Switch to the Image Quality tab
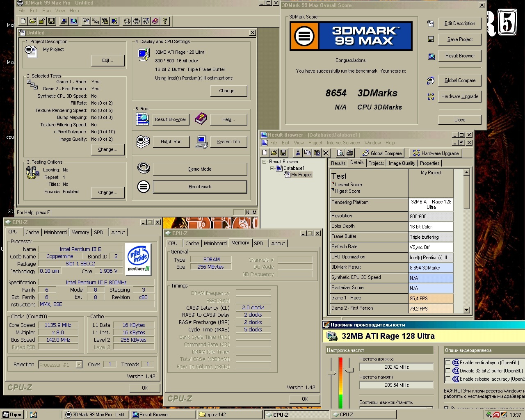The width and height of the screenshot is (525, 420). click(402, 163)
